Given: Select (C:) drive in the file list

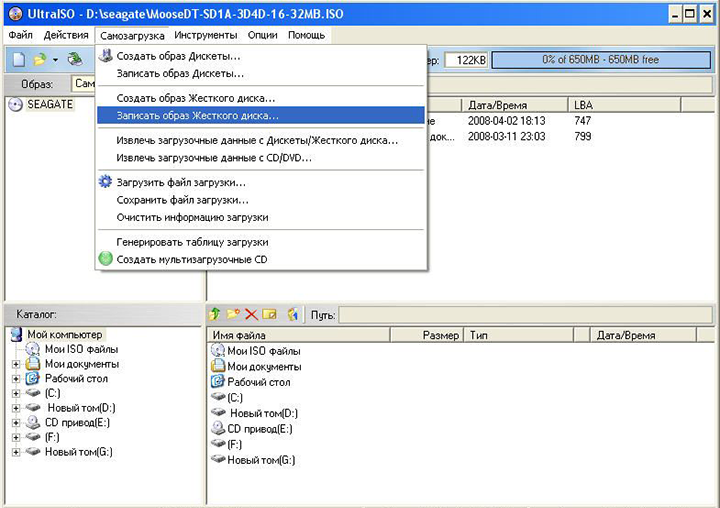Looking at the screenshot, I should click(235, 398).
